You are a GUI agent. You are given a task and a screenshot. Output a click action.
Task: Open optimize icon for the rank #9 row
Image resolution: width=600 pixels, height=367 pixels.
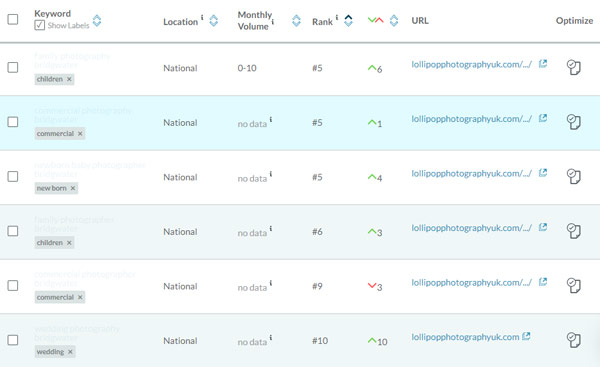pos(574,285)
